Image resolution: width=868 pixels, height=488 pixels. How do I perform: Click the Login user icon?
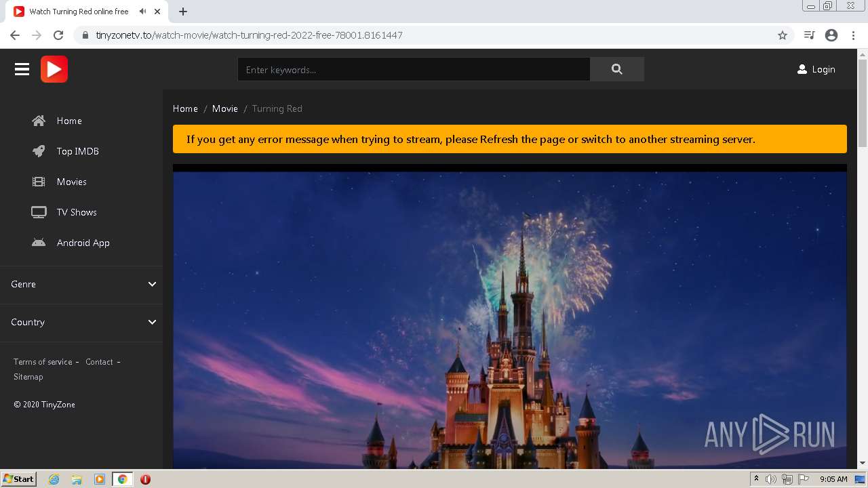click(802, 69)
